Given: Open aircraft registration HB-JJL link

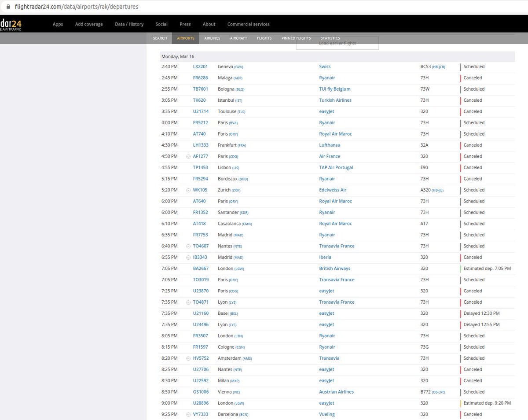Looking at the screenshot, I should (x=438, y=191).
